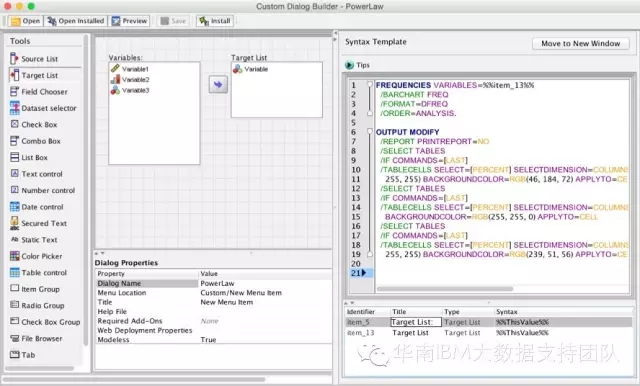Click Open Installed in toolbar

tap(76, 21)
